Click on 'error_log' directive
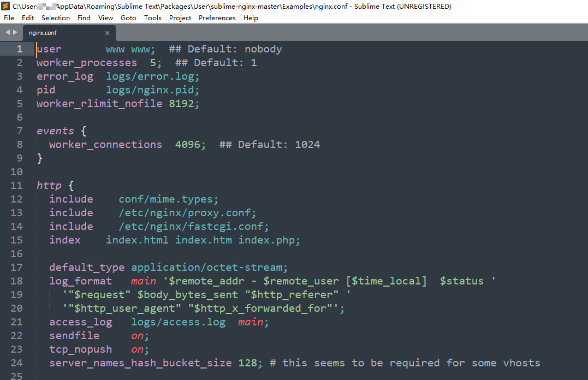 pos(65,76)
